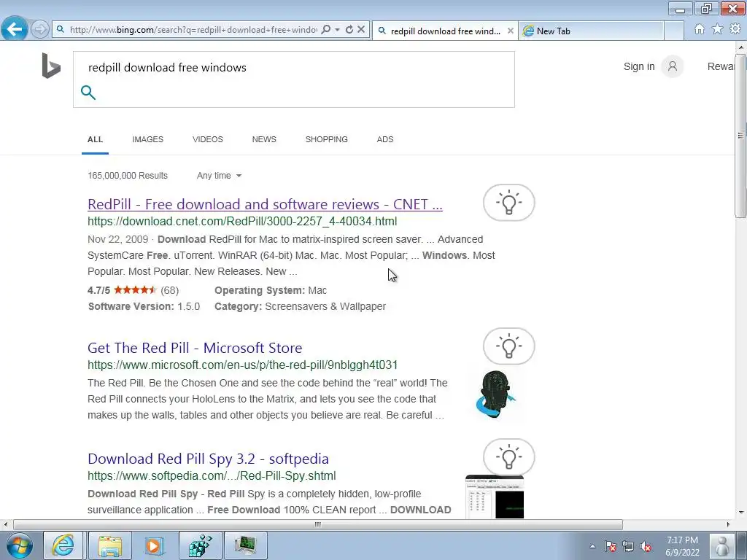
Task: Click the account avatar icon
Action: [672, 66]
